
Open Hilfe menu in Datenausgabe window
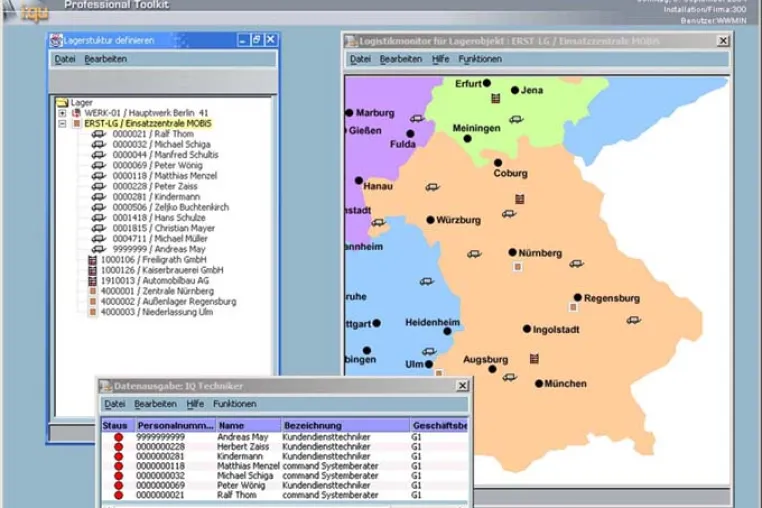click(195, 404)
